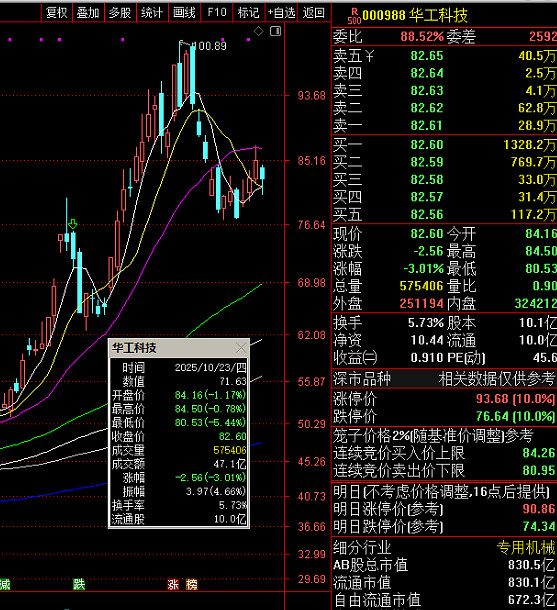Click the 买一 price 82.60
Viewport: 557px width, 610px height.
(x=427, y=145)
